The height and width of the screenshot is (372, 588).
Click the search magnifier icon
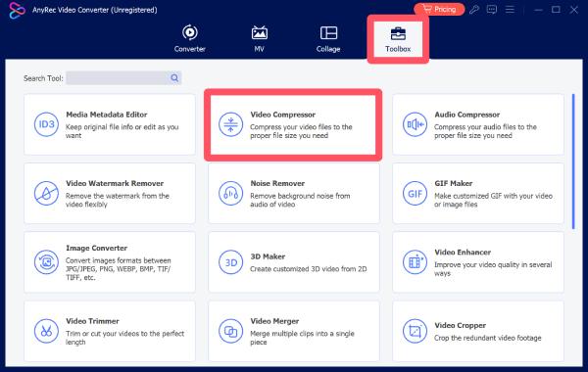(x=174, y=78)
